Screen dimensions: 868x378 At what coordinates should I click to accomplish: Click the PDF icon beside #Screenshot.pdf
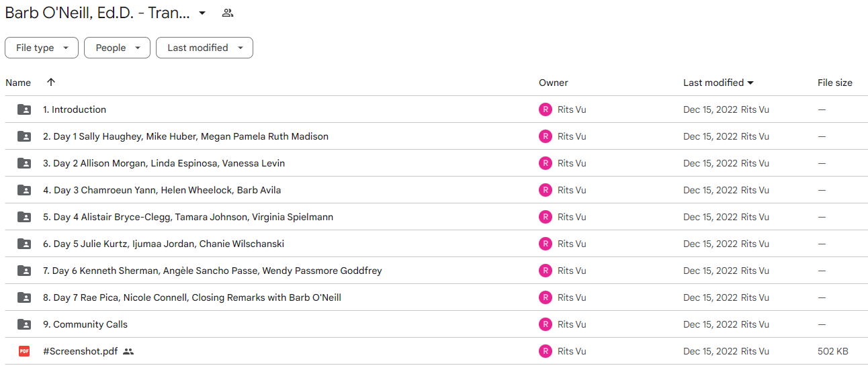coord(24,351)
